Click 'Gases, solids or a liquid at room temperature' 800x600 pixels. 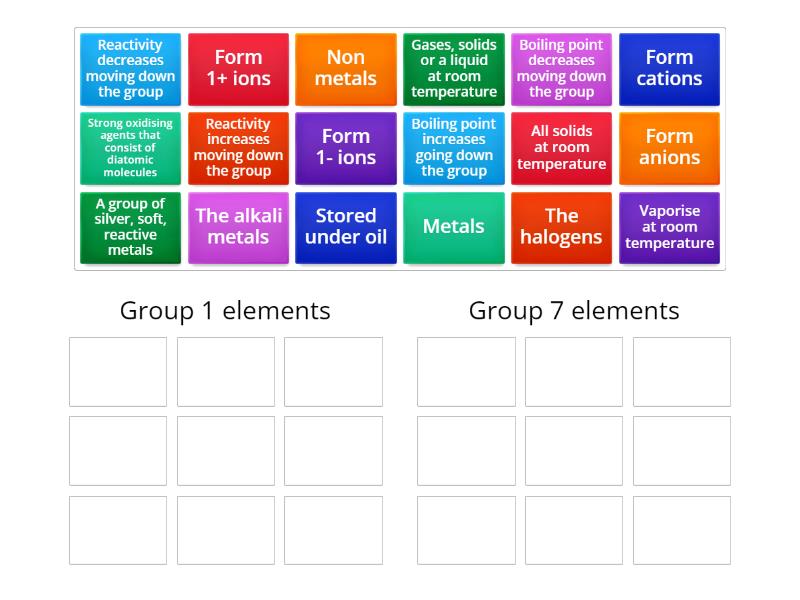click(454, 68)
